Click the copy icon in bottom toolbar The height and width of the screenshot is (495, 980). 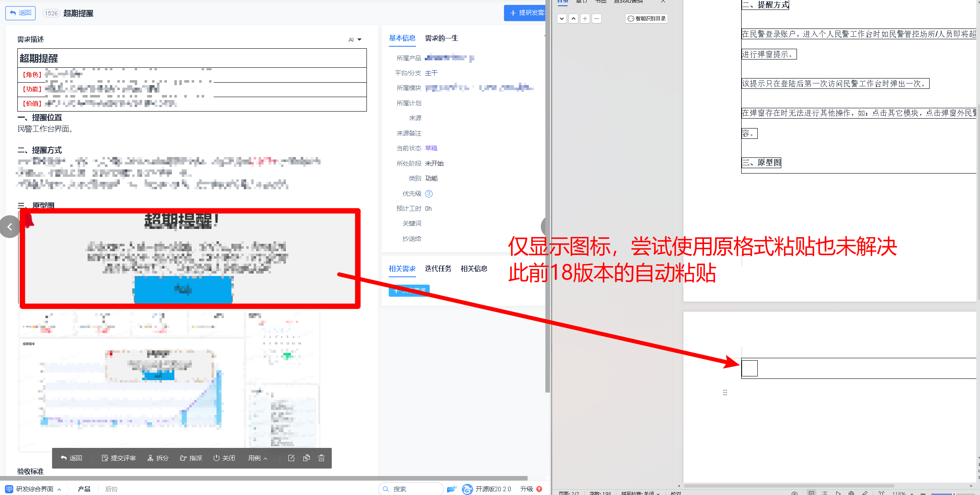click(x=307, y=458)
